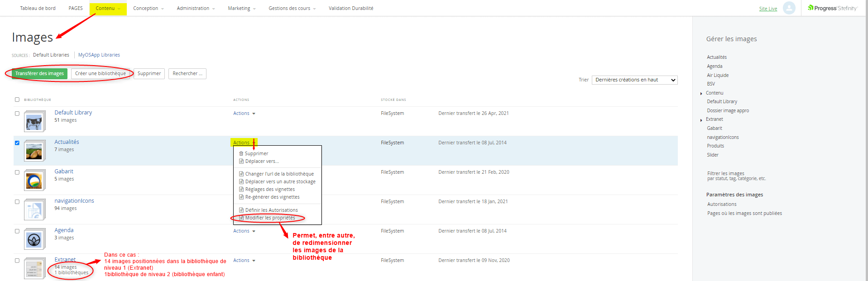Image resolution: width=868 pixels, height=281 pixels.
Task: Click the Progress Sitefinity logo
Action: tap(832, 8)
